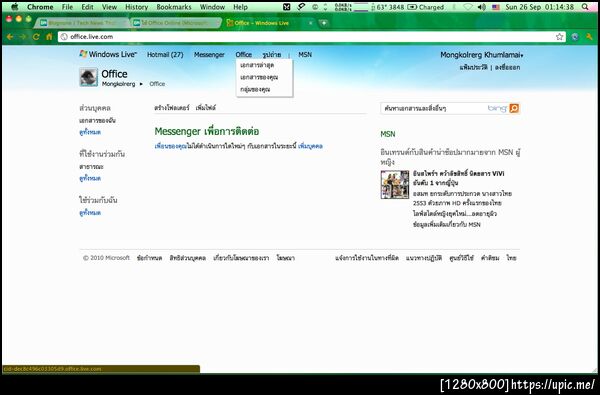This screenshot has height=395, width=600.
Task: Go back with Chrome's back arrow
Action: click(10, 37)
